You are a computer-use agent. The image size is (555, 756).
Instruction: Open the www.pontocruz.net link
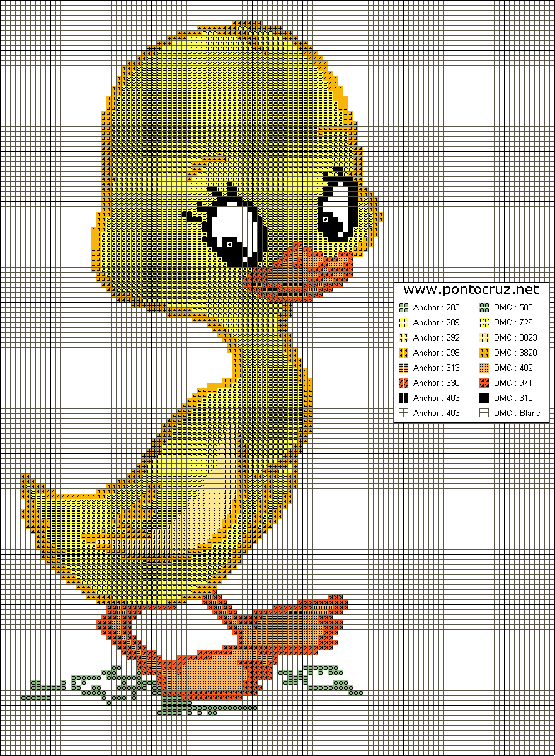point(471,290)
